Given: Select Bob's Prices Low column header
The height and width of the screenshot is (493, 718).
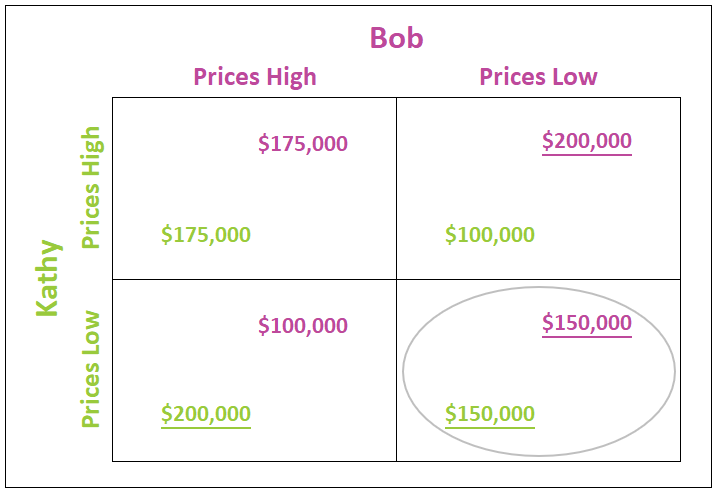Looking at the screenshot, I should coord(538,76).
